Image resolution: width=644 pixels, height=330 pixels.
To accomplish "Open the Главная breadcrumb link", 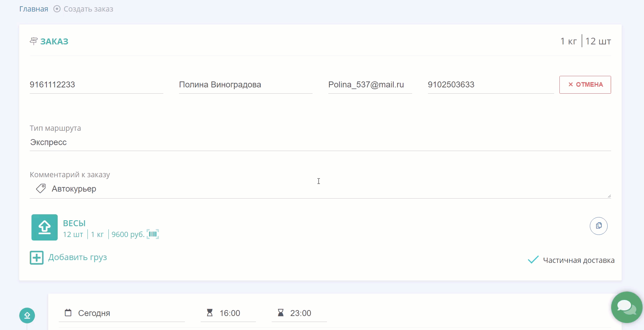I will click(x=34, y=9).
